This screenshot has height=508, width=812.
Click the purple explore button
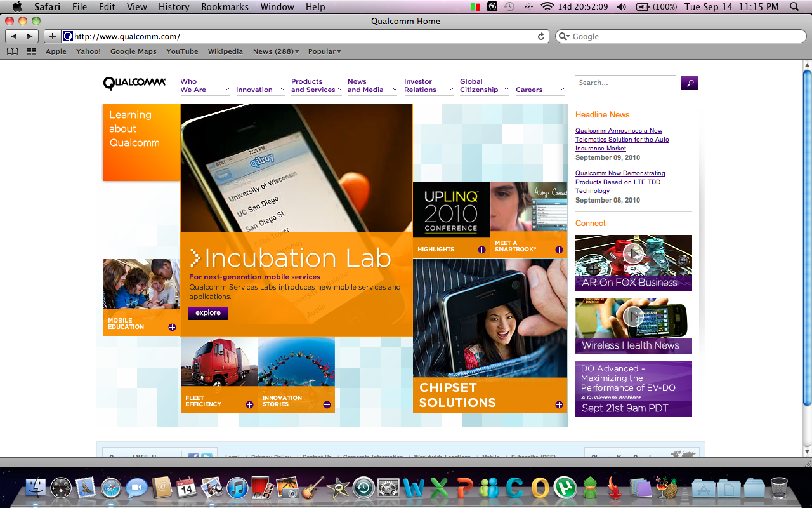pyautogui.click(x=208, y=312)
